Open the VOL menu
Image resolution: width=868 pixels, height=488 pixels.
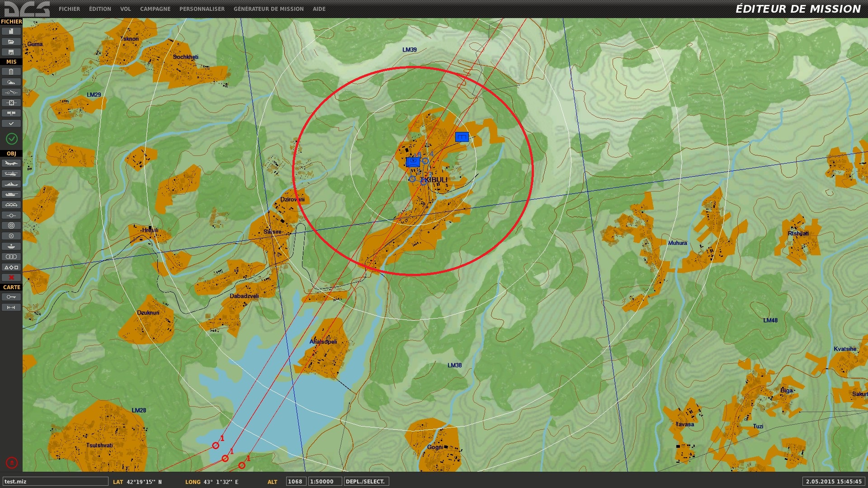125,9
